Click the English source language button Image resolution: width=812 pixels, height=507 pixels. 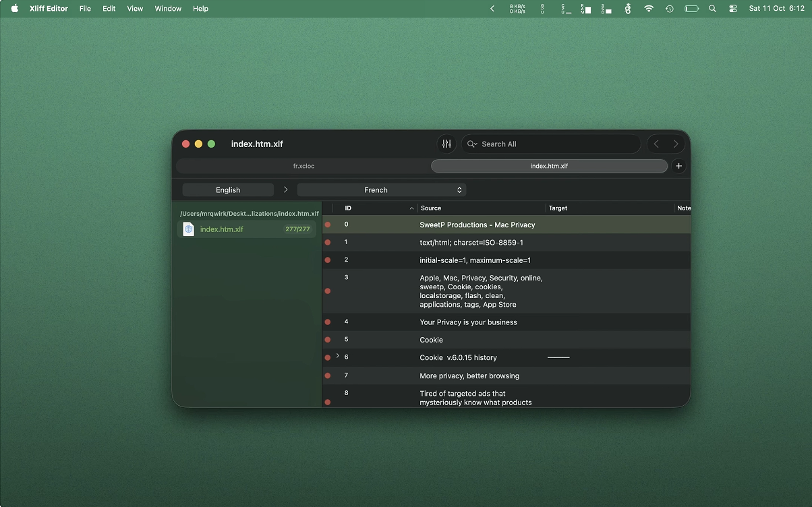pyautogui.click(x=228, y=190)
